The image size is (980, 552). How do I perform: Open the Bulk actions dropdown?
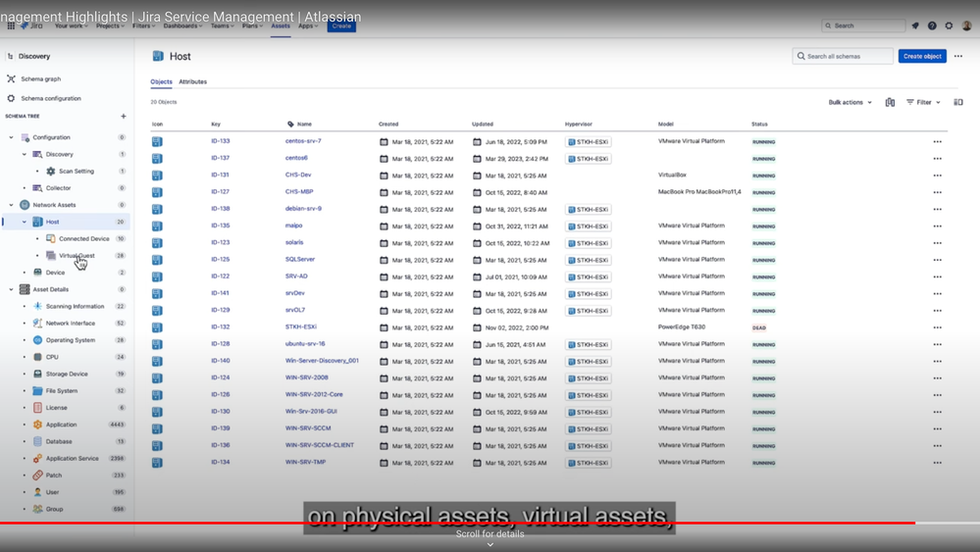(x=850, y=102)
